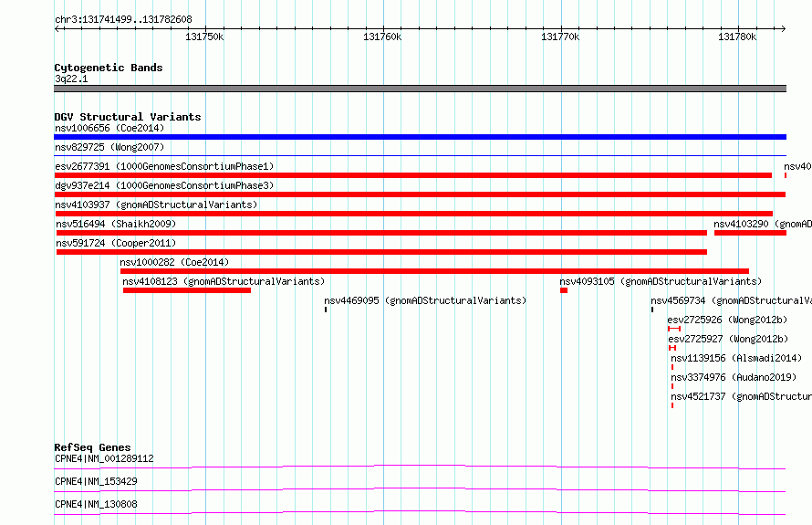Open the Cytogenetic Bands track header
812x525 pixels.
click(x=109, y=68)
